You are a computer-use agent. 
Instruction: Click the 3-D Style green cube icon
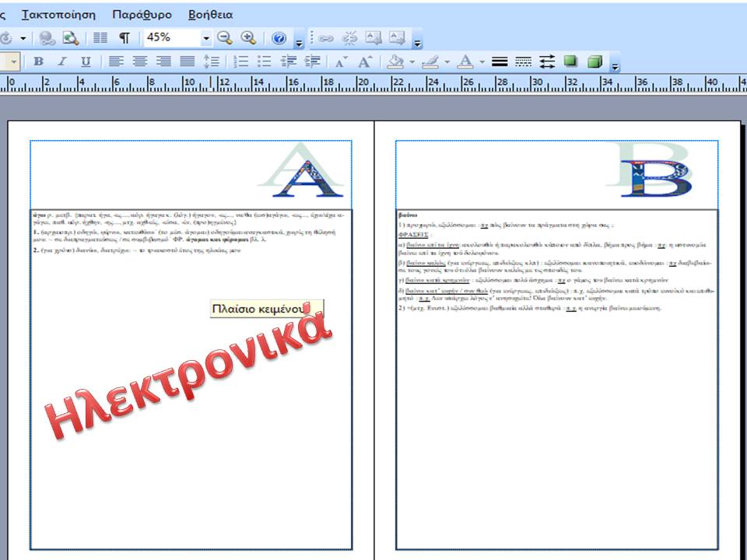pos(594,61)
